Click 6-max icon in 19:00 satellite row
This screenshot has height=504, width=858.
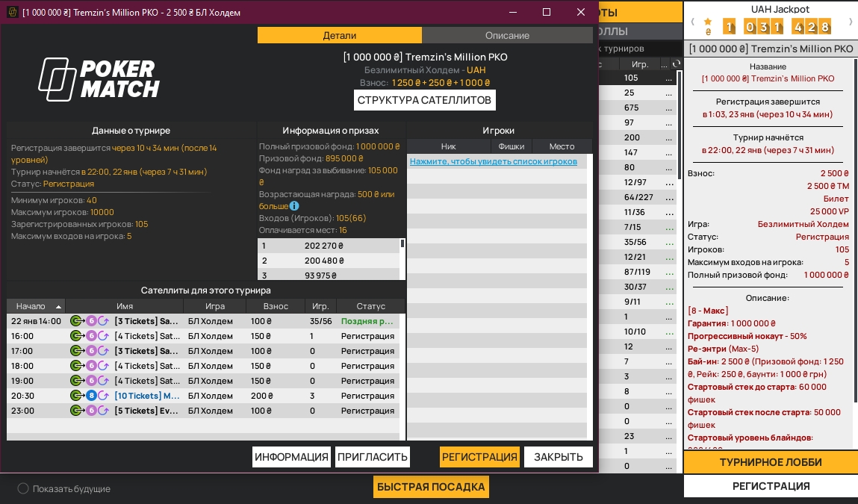pos(91,381)
